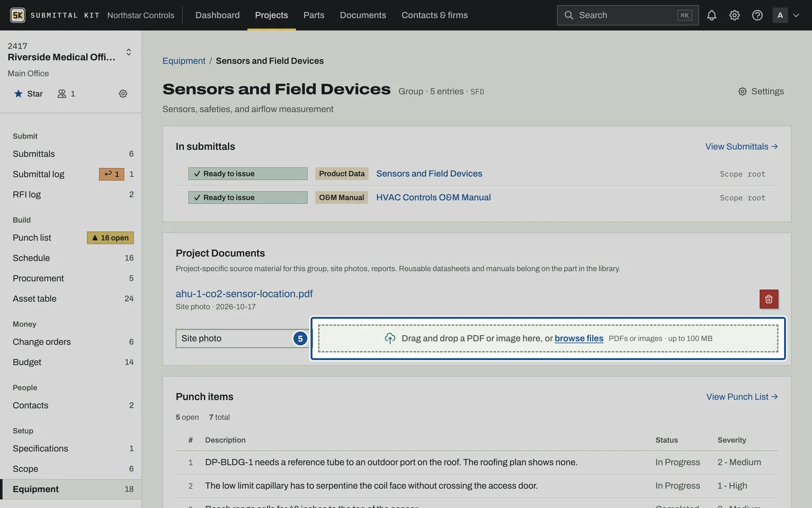The height and width of the screenshot is (508, 812).
Task: Click the Status column header
Action: coord(666,440)
